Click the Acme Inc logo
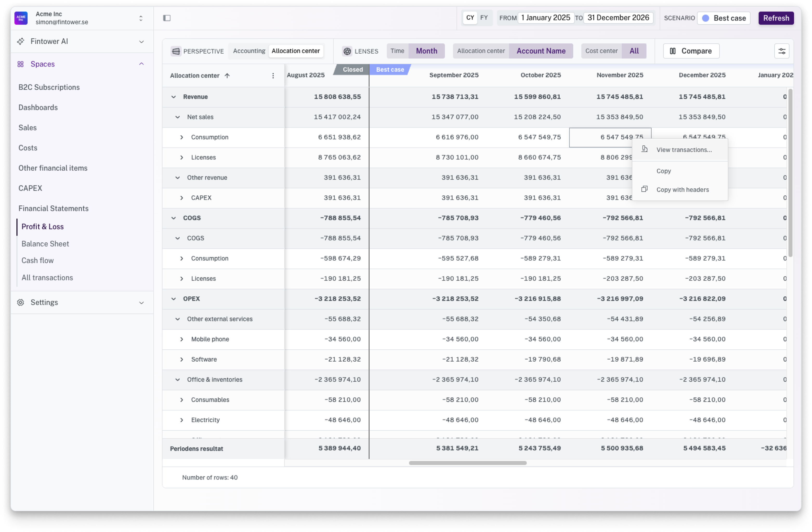The width and height of the screenshot is (812, 532). pyautogui.click(x=21, y=18)
